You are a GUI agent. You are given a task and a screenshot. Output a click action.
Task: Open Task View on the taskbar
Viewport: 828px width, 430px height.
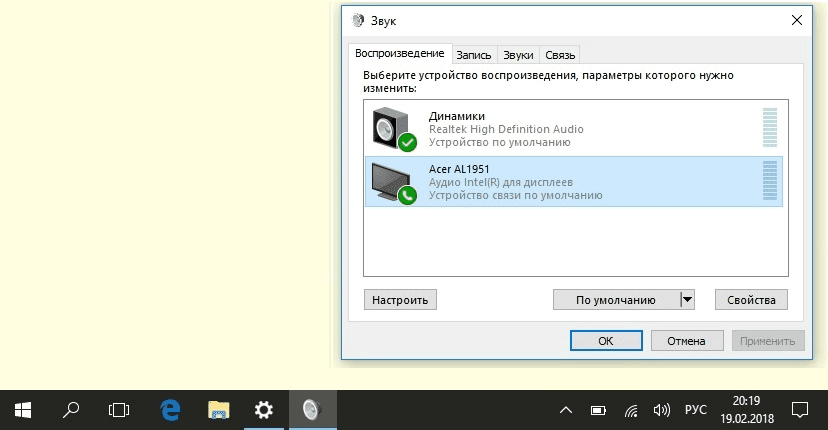point(119,409)
